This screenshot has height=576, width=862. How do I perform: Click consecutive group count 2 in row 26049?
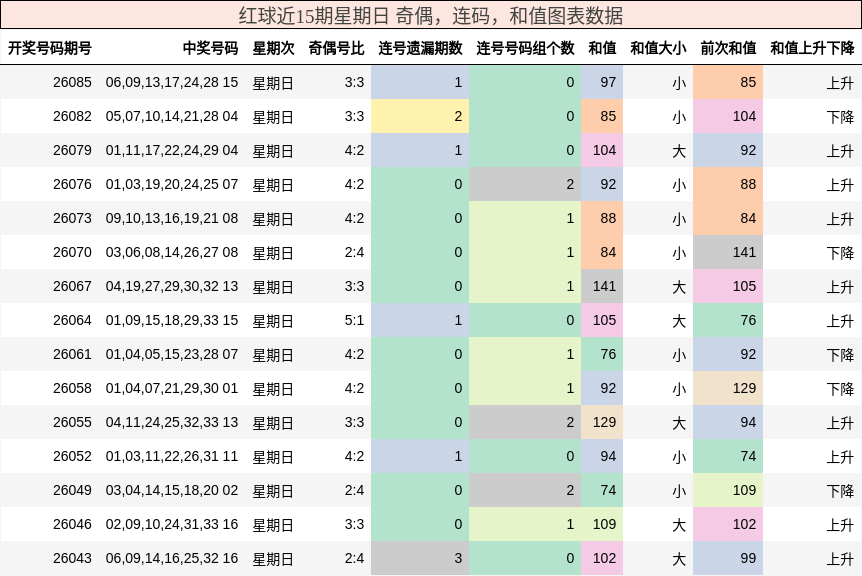click(525, 490)
